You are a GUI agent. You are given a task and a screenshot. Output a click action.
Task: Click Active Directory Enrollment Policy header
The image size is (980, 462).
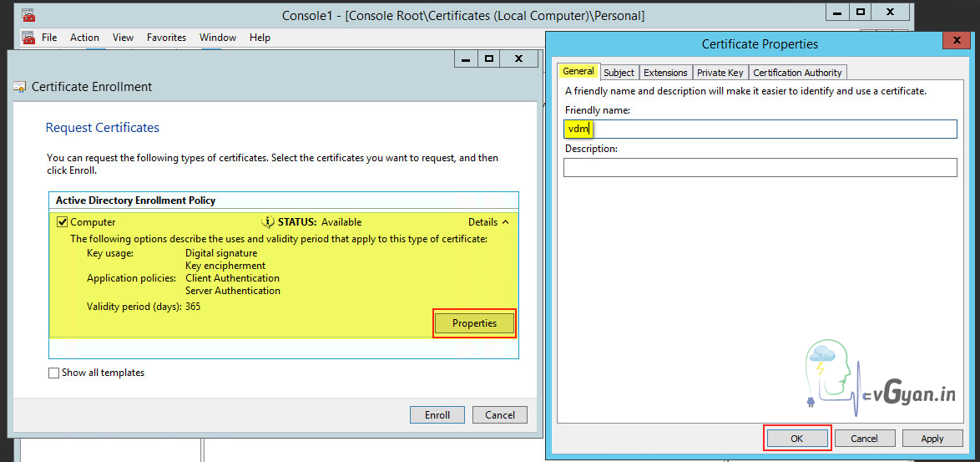coord(135,201)
